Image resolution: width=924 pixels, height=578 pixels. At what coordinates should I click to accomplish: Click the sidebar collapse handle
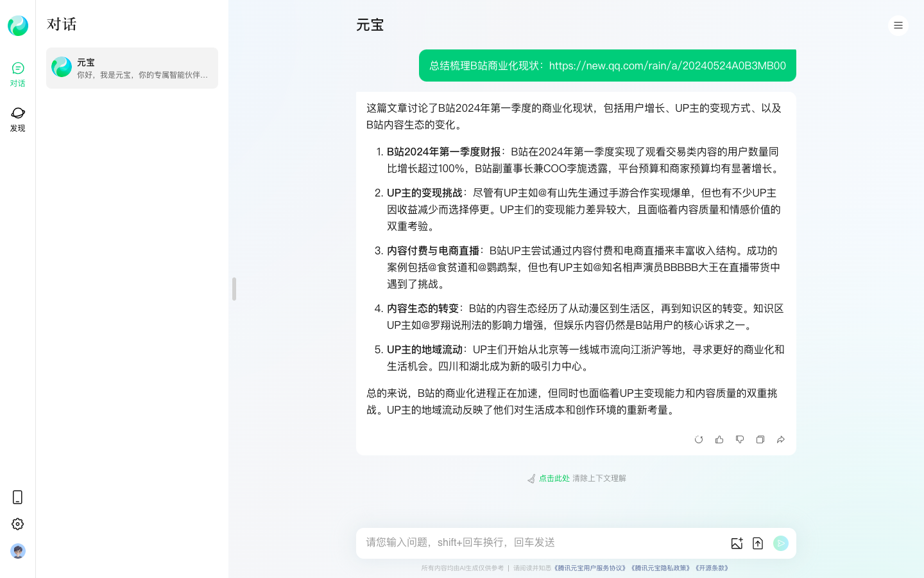click(x=234, y=289)
